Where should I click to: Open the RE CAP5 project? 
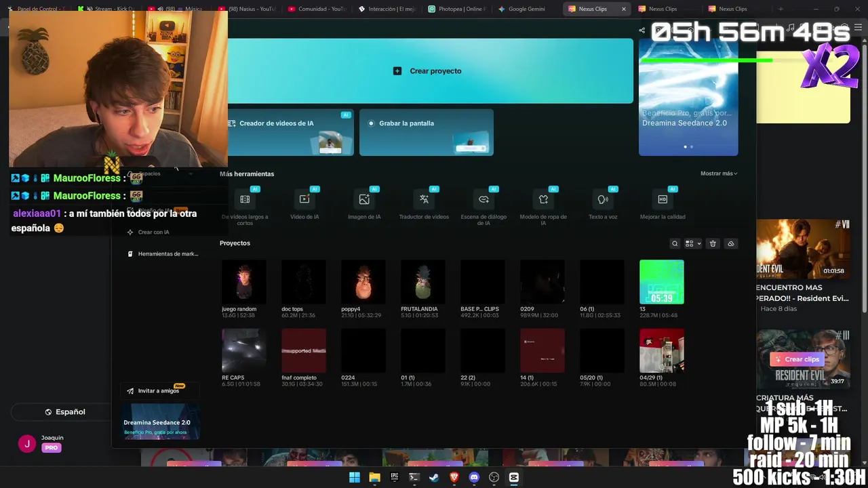243,350
